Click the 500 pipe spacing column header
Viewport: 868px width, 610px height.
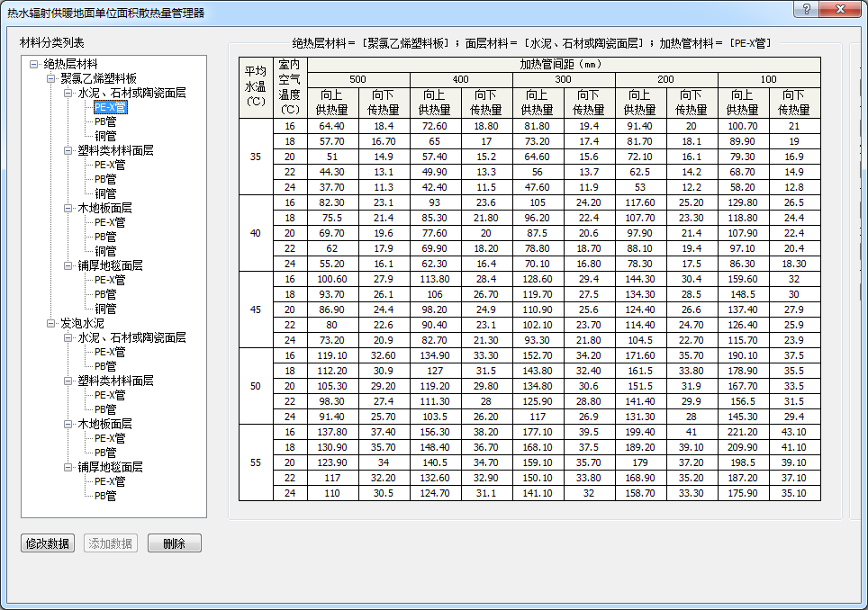pyautogui.click(x=358, y=79)
